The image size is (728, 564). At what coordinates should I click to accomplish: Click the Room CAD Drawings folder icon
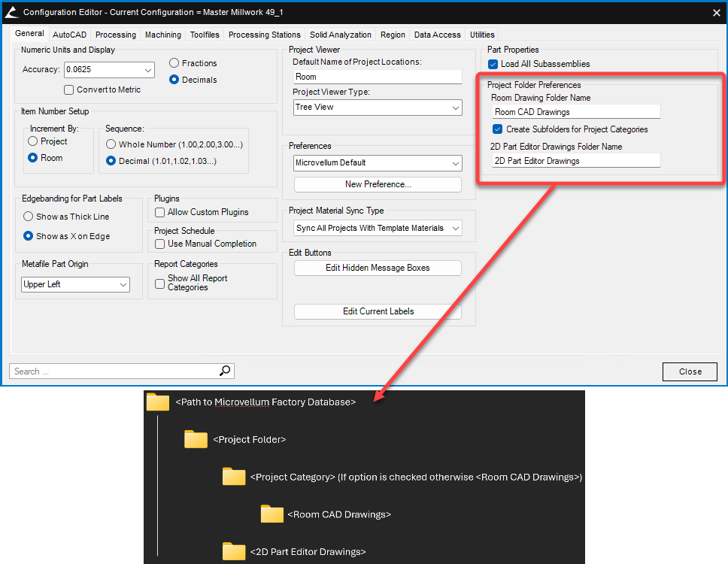(271, 514)
